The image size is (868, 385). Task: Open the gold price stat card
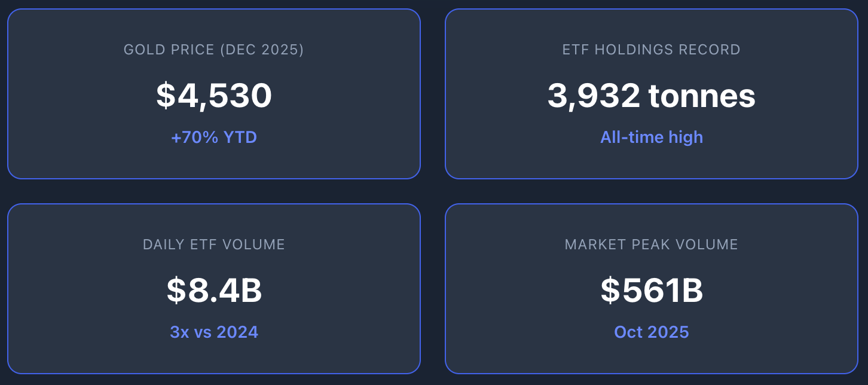213,94
